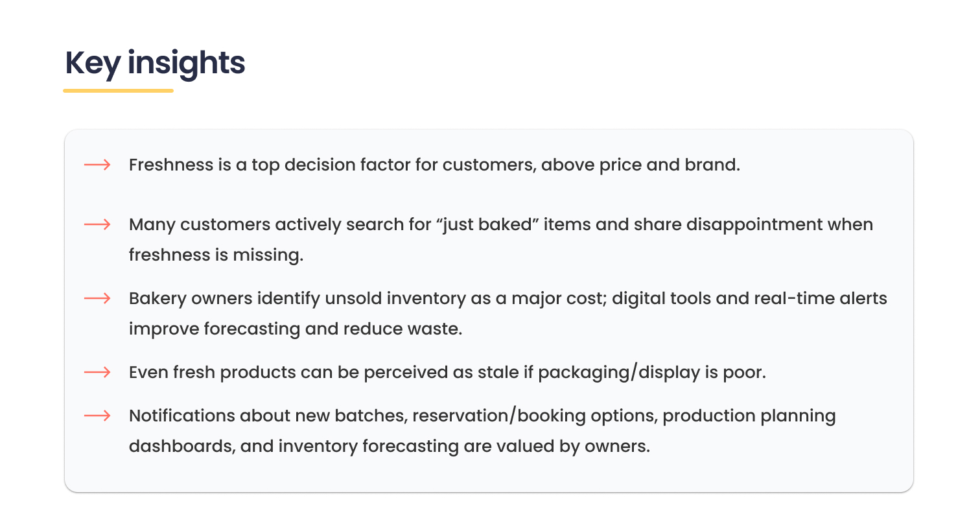Screen dimensions: 980x531
Task: Click the word "Freshness" starting the first bullet
Action: click(x=170, y=165)
